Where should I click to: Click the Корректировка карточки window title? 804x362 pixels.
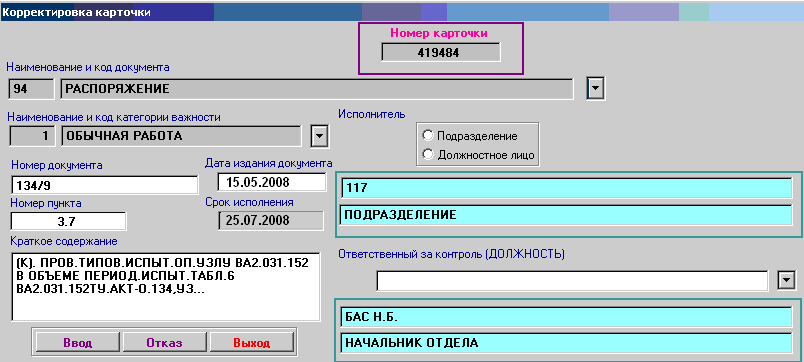pyautogui.click(x=77, y=13)
